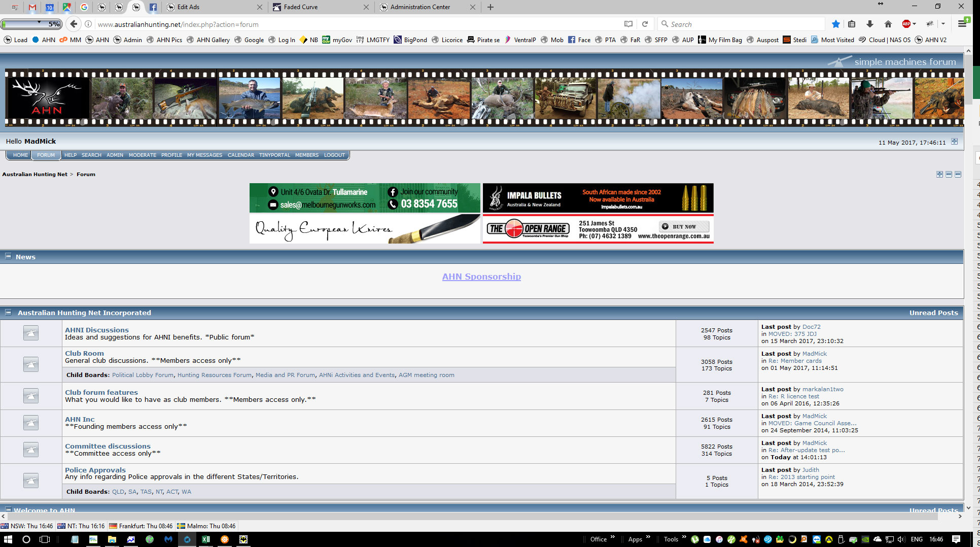Click the AHN deer logo in banner
The height and width of the screenshot is (547, 980).
click(x=47, y=98)
